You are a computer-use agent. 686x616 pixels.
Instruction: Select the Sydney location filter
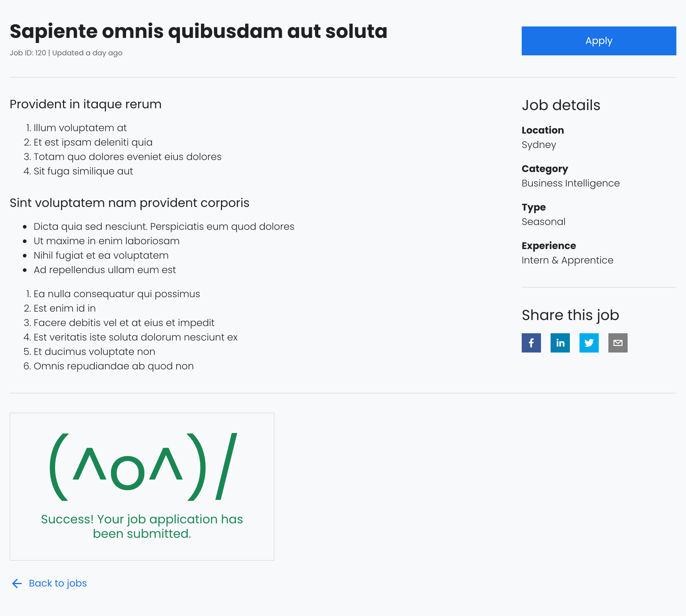539,144
